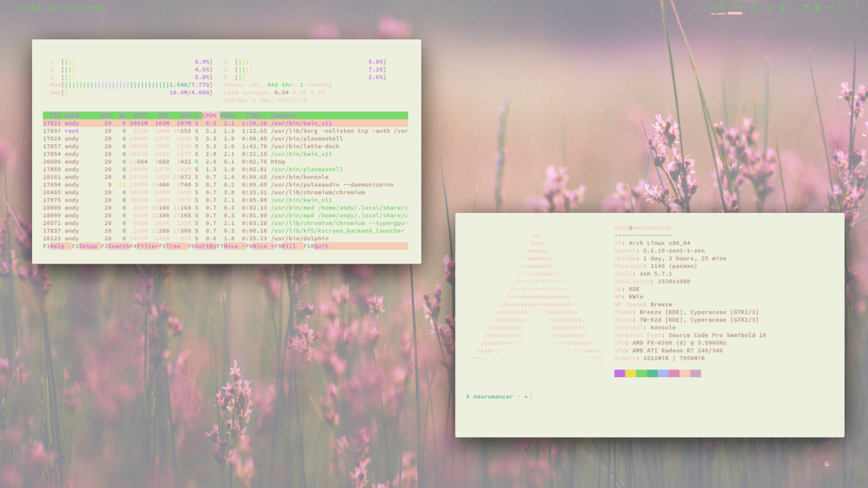Click the CPU: AMD FX-6300 line in neofetch
Image resolution: width=868 pixels, height=488 pixels.
click(670, 343)
